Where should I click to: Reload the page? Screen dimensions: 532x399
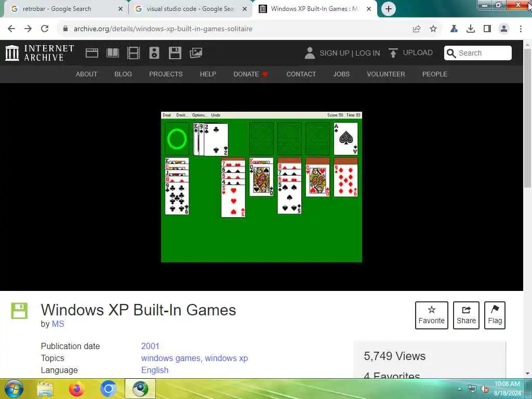(45, 29)
